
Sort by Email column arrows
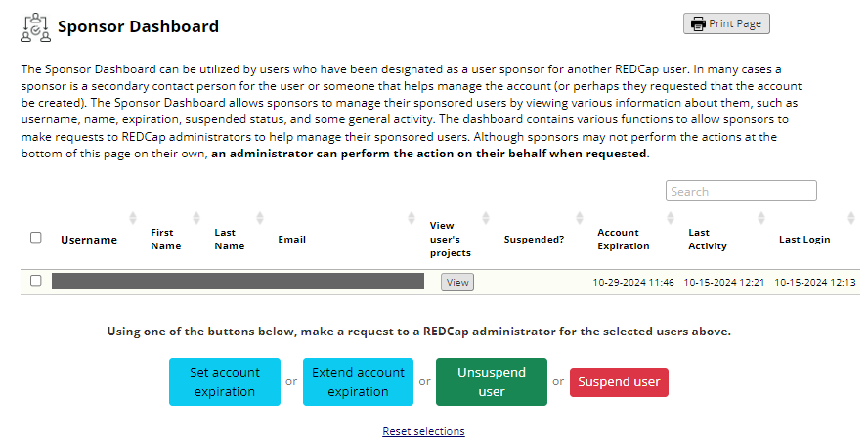pos(415,217)
